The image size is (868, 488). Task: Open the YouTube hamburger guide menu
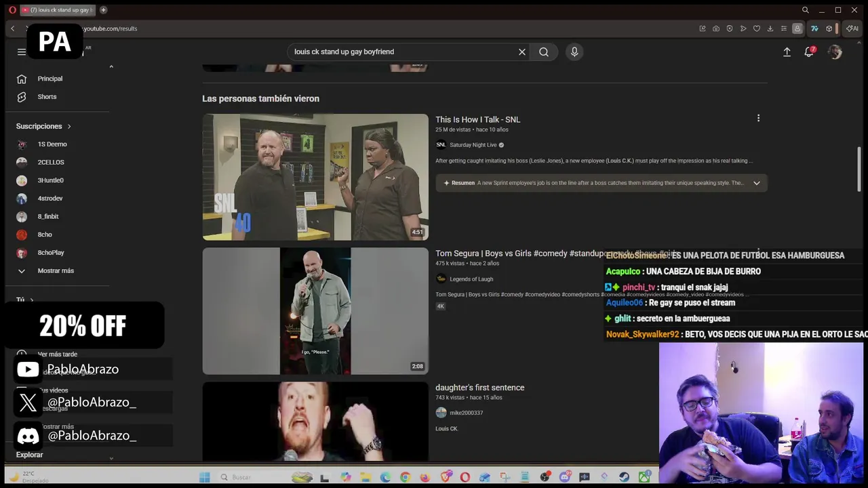click(22, 52)
